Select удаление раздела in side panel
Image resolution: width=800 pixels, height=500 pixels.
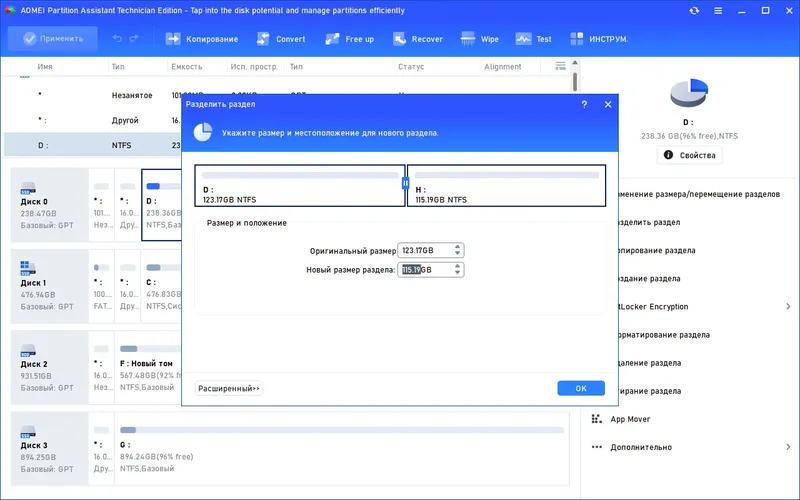click(x=650, y=363)
